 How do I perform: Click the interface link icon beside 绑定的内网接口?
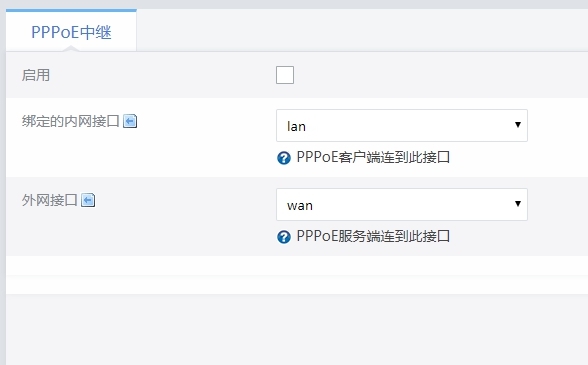tap(130, 121)
